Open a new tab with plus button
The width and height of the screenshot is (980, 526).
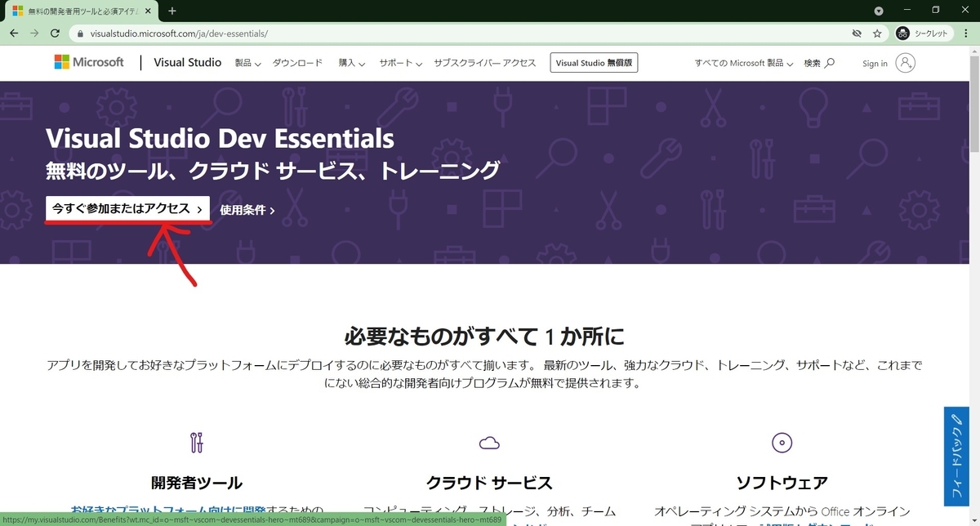pos(172,11)
